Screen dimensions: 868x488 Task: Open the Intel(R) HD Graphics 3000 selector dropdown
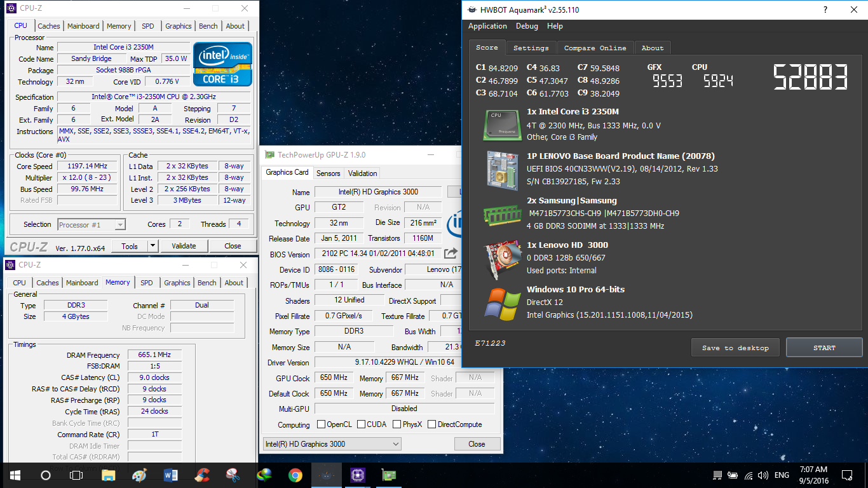point(332,444)
